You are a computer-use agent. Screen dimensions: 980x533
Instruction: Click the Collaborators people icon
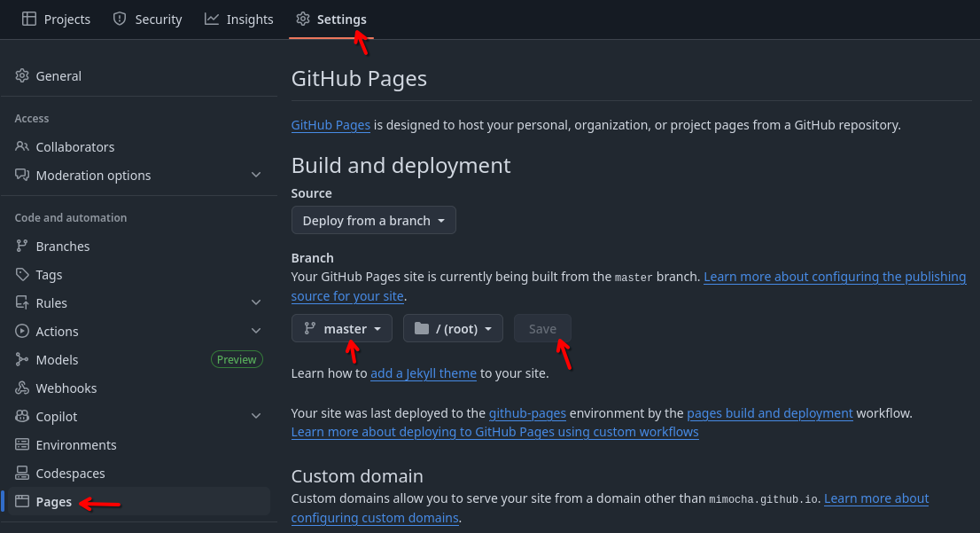click(x=22, y=146)
